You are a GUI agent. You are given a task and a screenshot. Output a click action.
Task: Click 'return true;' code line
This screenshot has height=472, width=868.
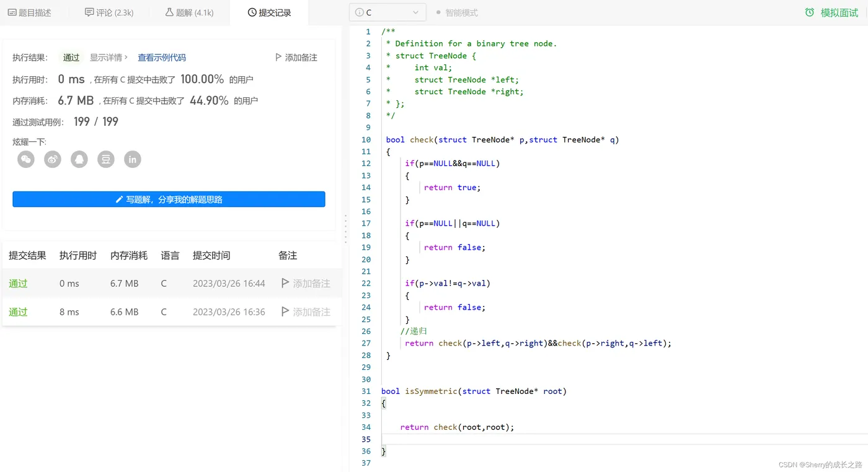[x=453, y=187]
